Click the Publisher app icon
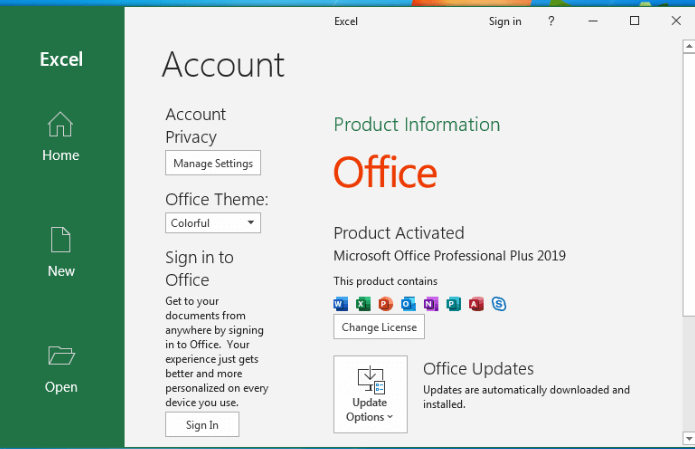Viewport: 695px width, 449px height. pos(453,304)
